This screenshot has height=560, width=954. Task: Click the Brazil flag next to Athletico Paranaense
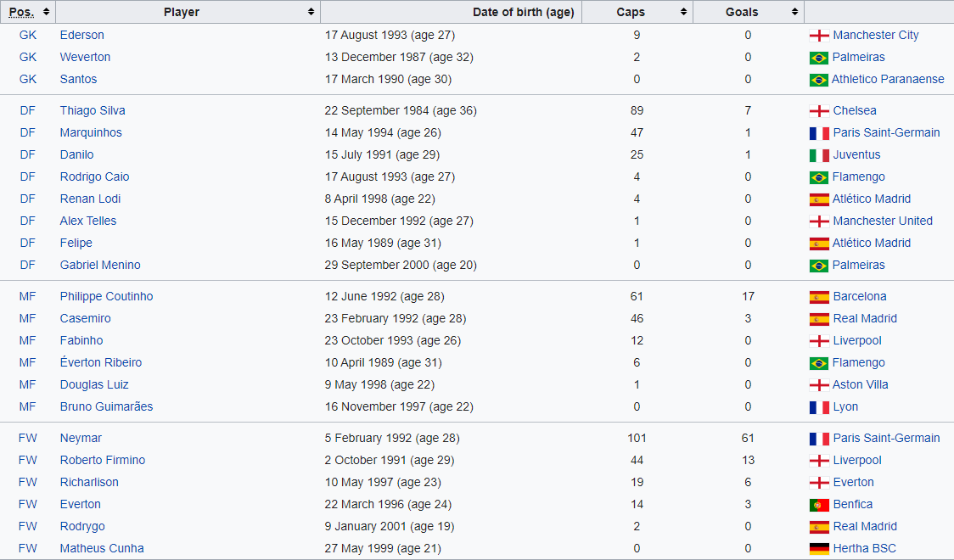click(x=818, y=80)
